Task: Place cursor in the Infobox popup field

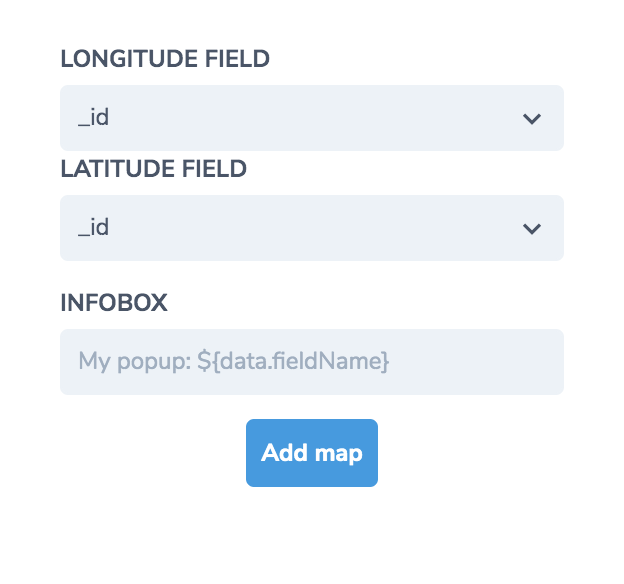Action: 311,362
